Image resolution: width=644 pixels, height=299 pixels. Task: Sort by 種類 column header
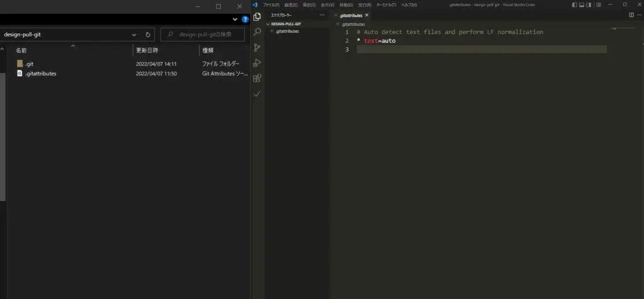click(208, 50)
